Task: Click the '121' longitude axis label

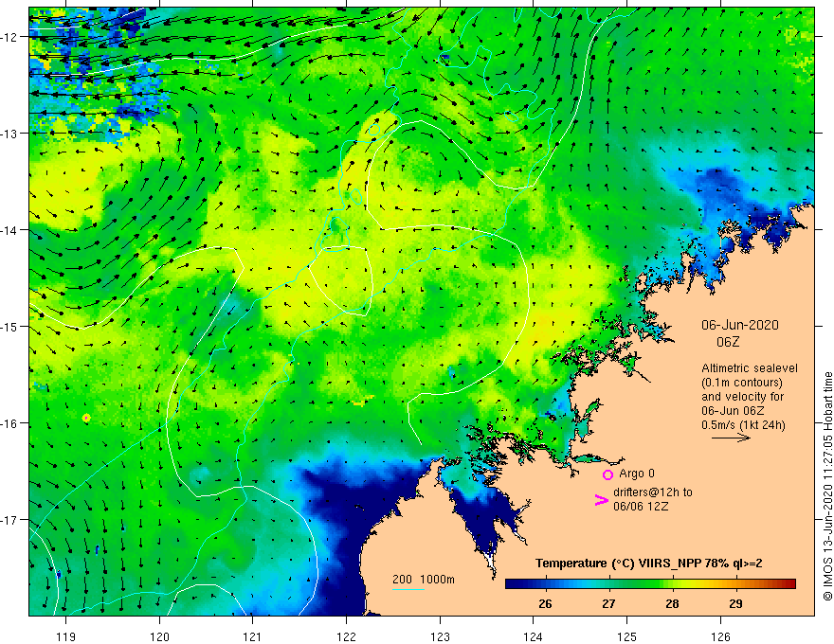Action: click(x=253, y=636)
